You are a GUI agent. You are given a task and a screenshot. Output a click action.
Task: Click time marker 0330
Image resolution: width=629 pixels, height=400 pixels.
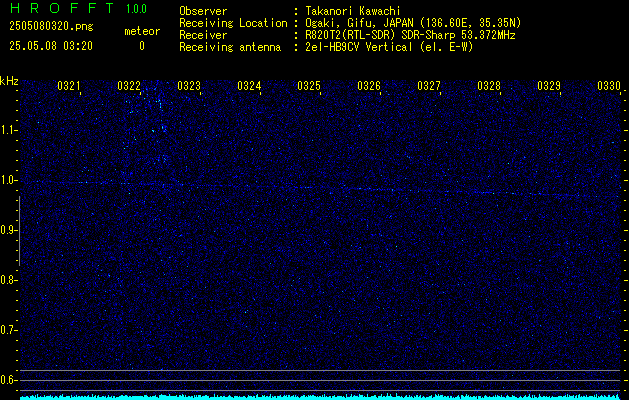point(609,86)
